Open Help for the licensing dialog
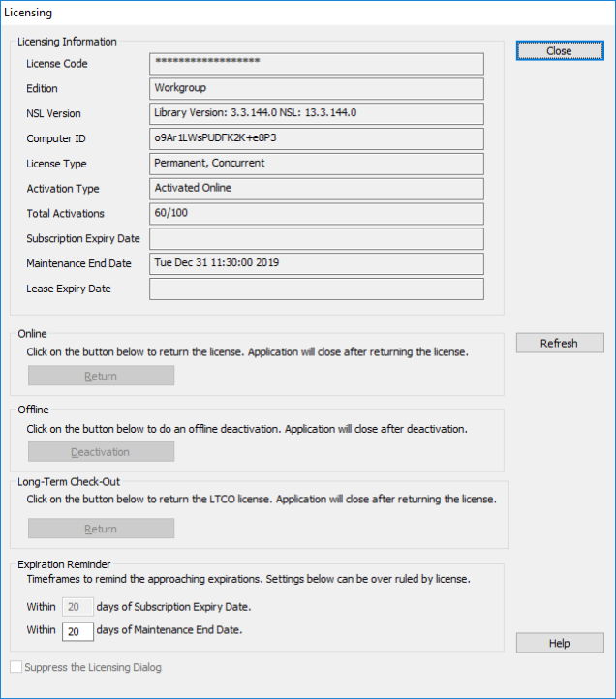The height and width of the screenshot is (699, 616). [559, 643]
